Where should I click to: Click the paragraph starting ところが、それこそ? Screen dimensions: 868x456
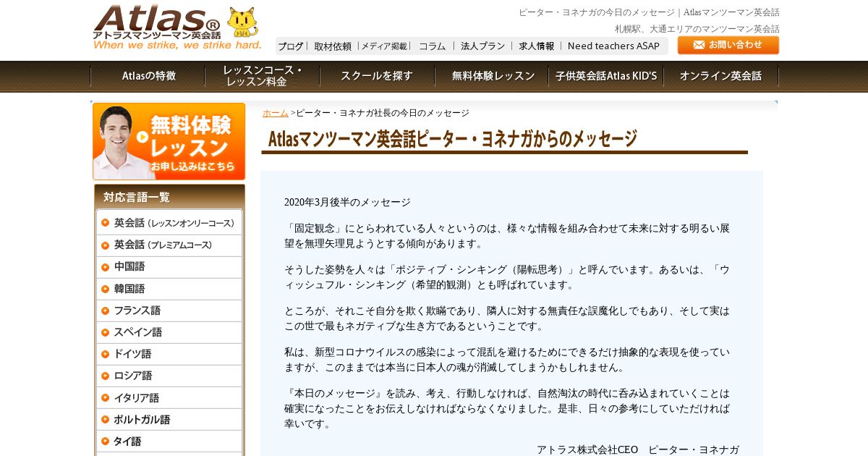[507, 318]
